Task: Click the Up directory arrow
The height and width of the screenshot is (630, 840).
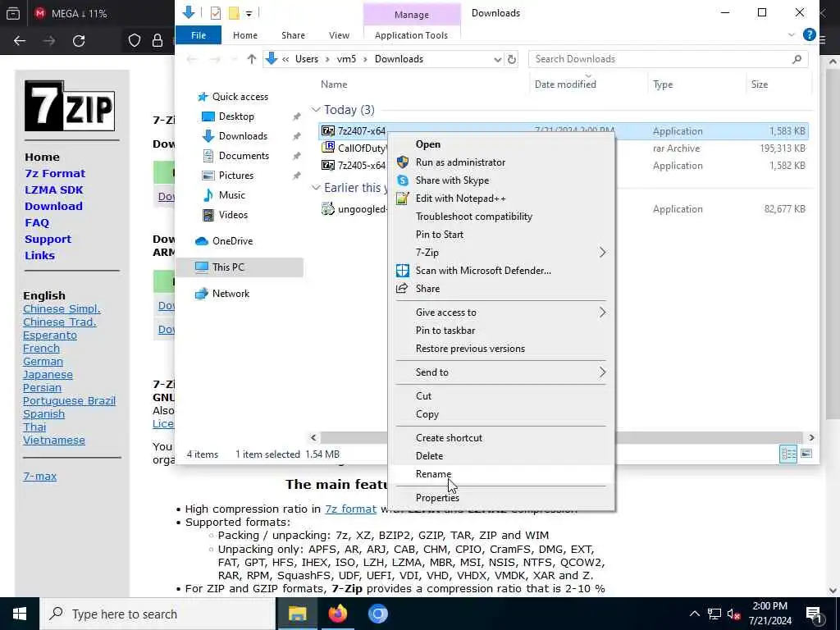Action: tap(251, 59)
